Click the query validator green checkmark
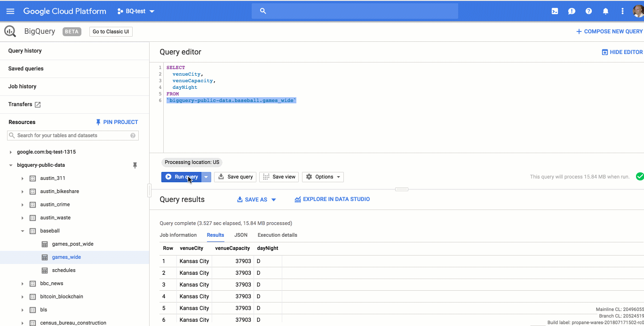 click(639, 177)
